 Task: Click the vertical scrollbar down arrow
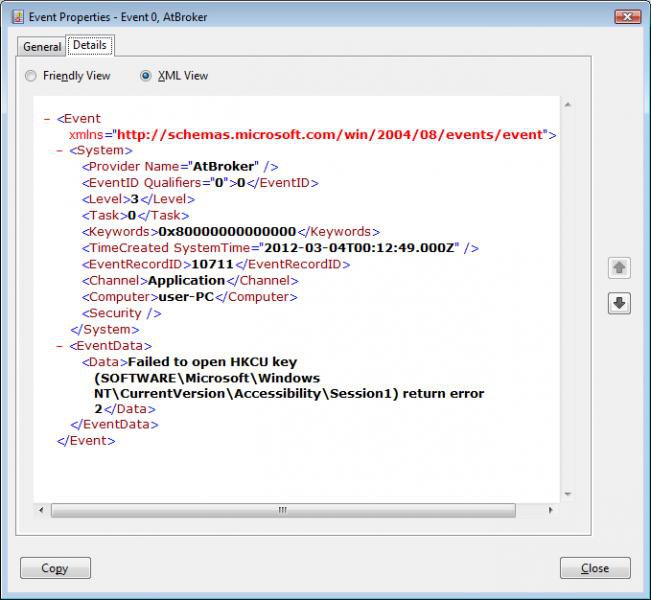click(x=568, y=494)
